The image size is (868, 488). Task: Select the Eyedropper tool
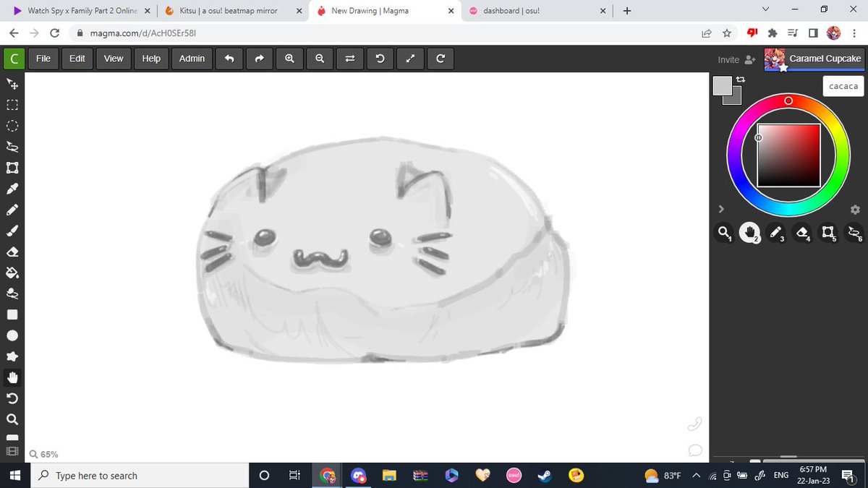[12, 189]
